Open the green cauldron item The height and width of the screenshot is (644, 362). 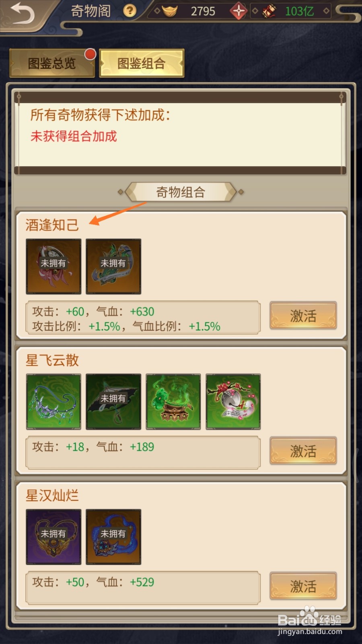[173, 402]
